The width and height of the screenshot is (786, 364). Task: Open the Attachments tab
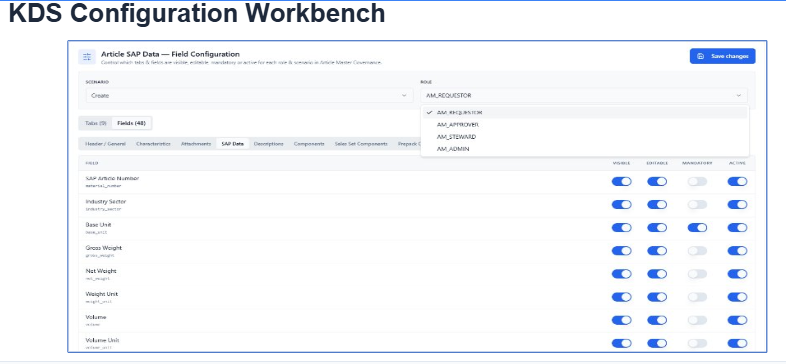point(195,144)
